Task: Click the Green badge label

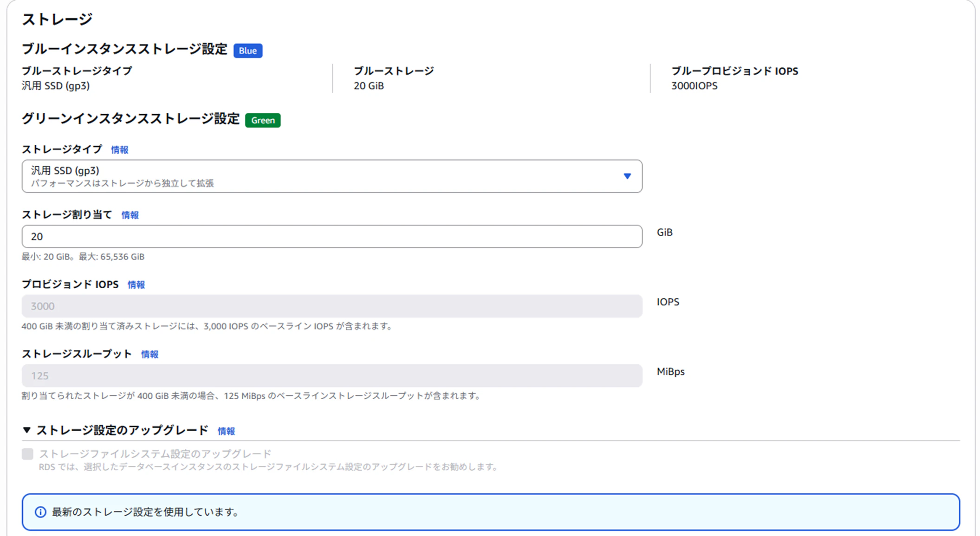Action: pyautogui.click(x=263, y=120)
